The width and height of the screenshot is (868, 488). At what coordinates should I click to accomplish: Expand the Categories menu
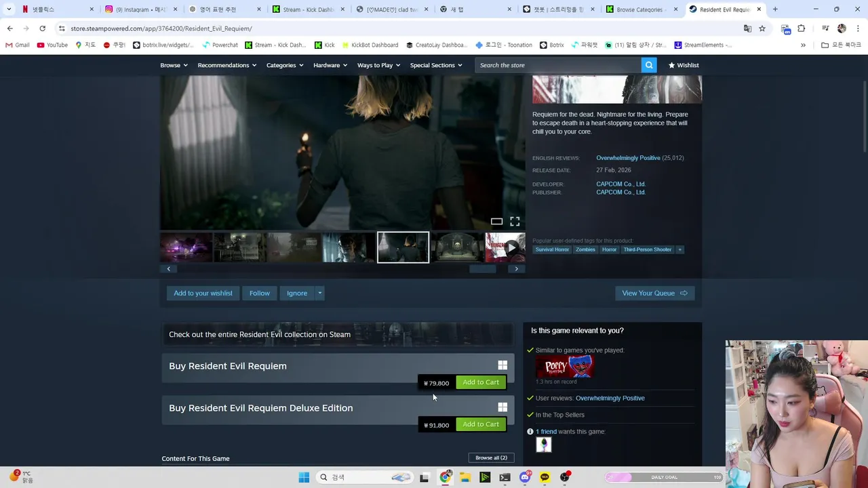point(285,65)
